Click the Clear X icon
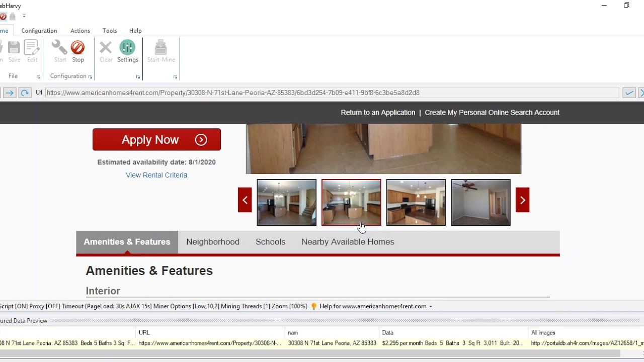Screen dimensions: 644x362 [x=106, y=48]
